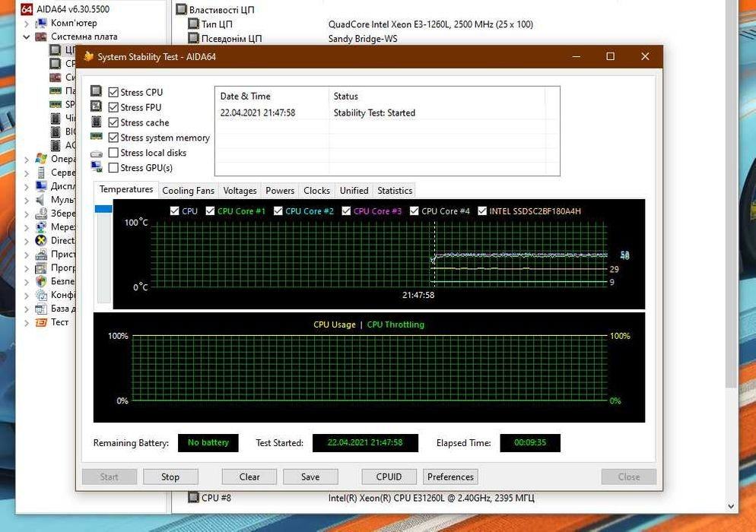The width and height of the screenshot is (756, 532).
Task: Expand the Комп'ютер tree node
Action: pyautogui.click(x=27, y=23)
